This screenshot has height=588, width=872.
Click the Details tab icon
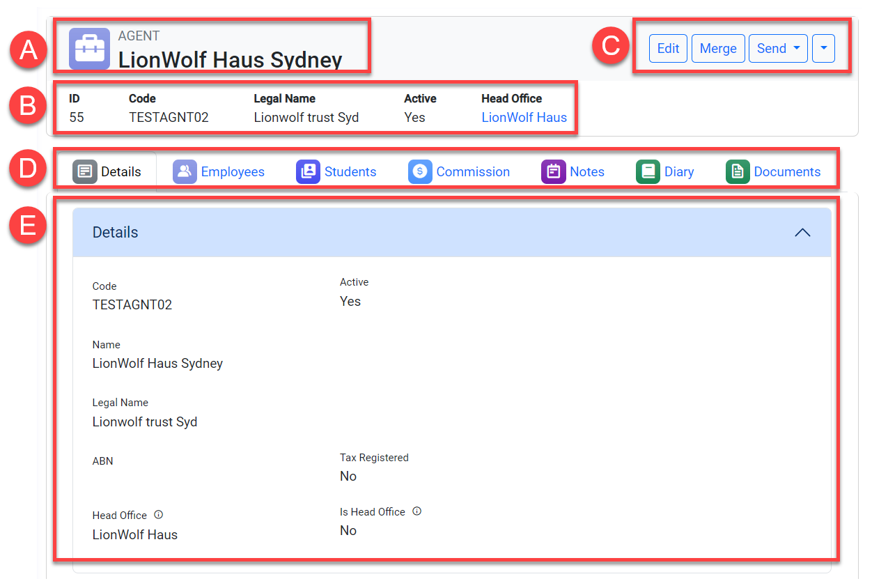[84, 171]
